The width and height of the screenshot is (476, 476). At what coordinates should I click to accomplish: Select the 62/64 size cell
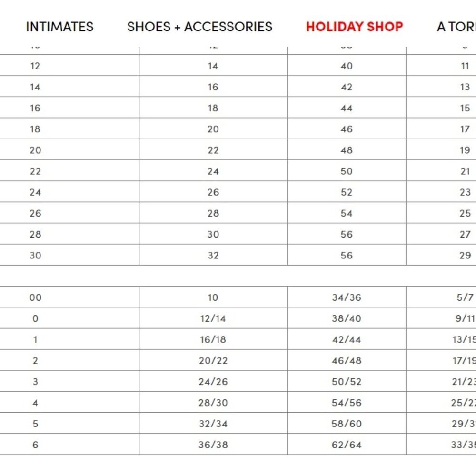[347, 445]
